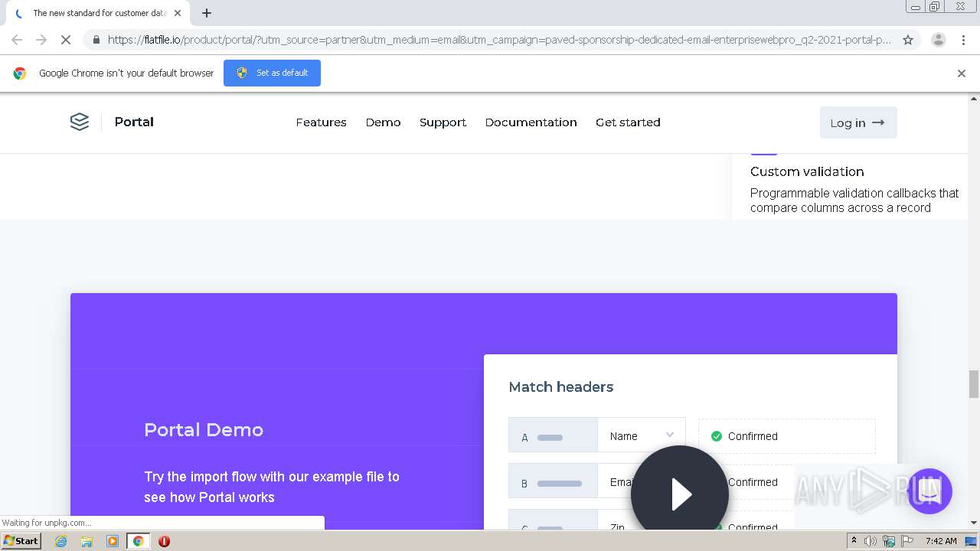
Task: Click the Confirmed status in Email row
Action: [x=753, y=482]
